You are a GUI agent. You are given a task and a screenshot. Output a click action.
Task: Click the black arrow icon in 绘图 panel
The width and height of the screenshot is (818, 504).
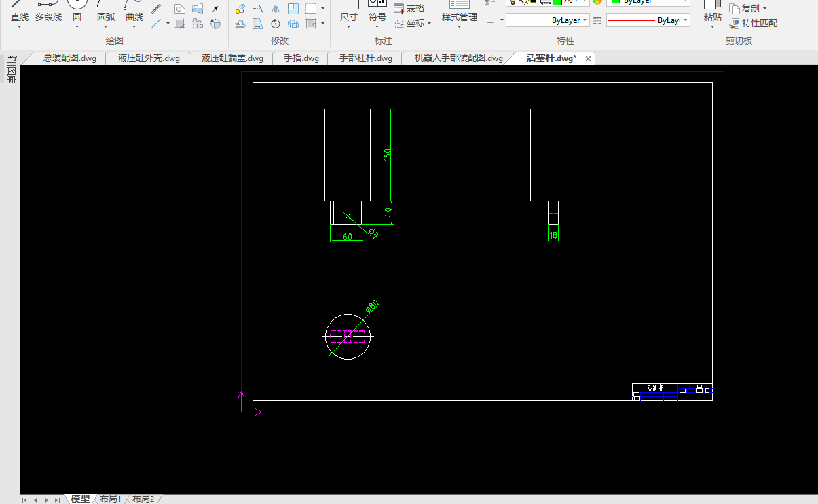pyautogui.click(x=215, y=9)
